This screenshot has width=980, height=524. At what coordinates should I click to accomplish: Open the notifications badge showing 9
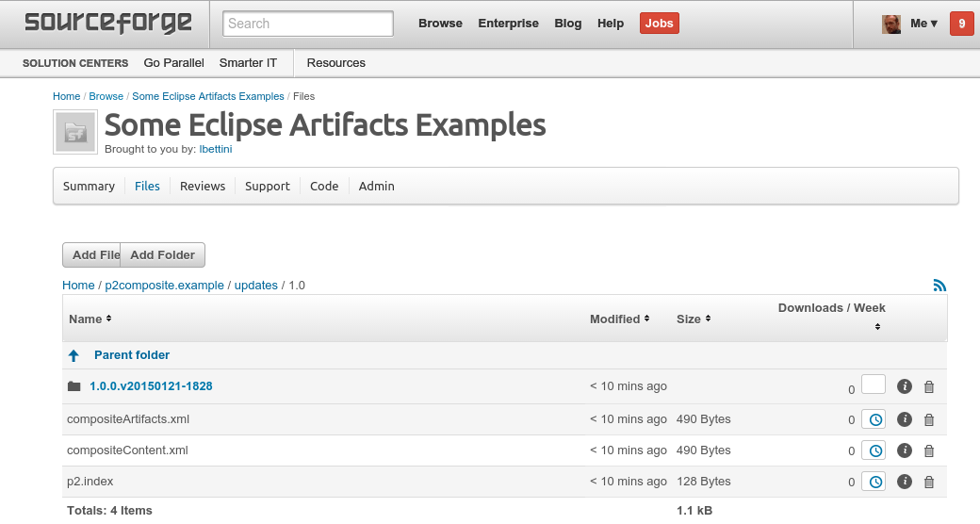[x=962, y=24]
